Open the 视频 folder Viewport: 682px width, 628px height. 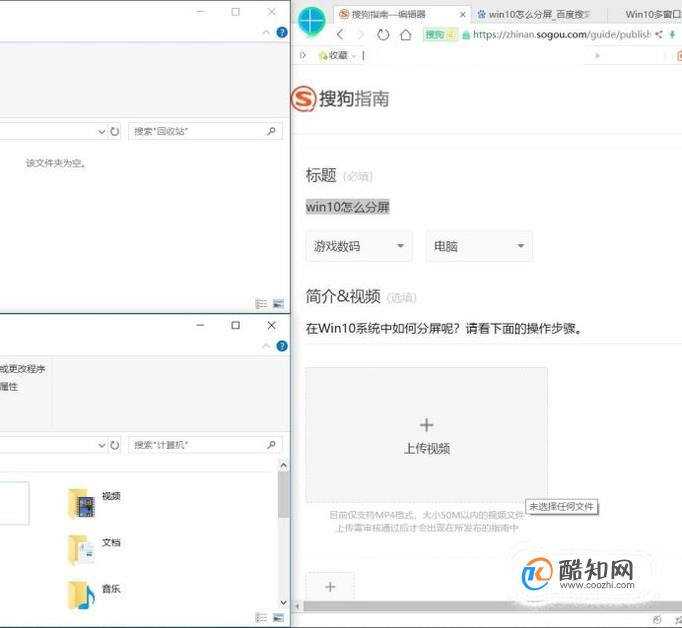tap(94, 503)
